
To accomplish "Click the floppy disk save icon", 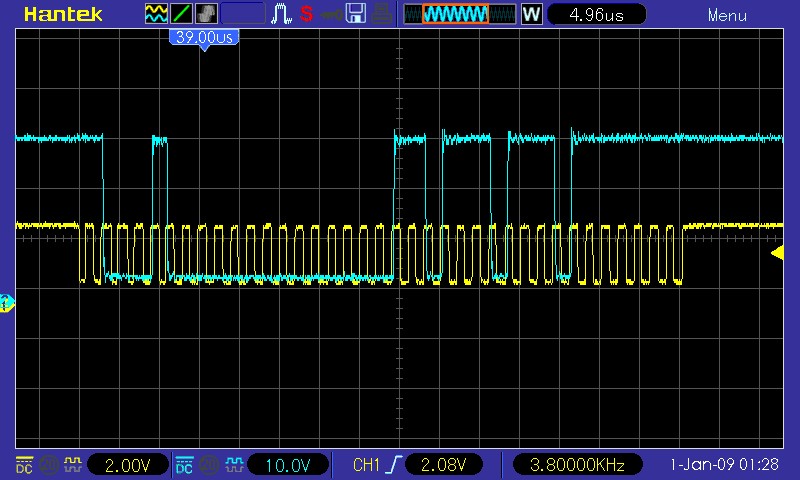I will [x=355, y=14].
